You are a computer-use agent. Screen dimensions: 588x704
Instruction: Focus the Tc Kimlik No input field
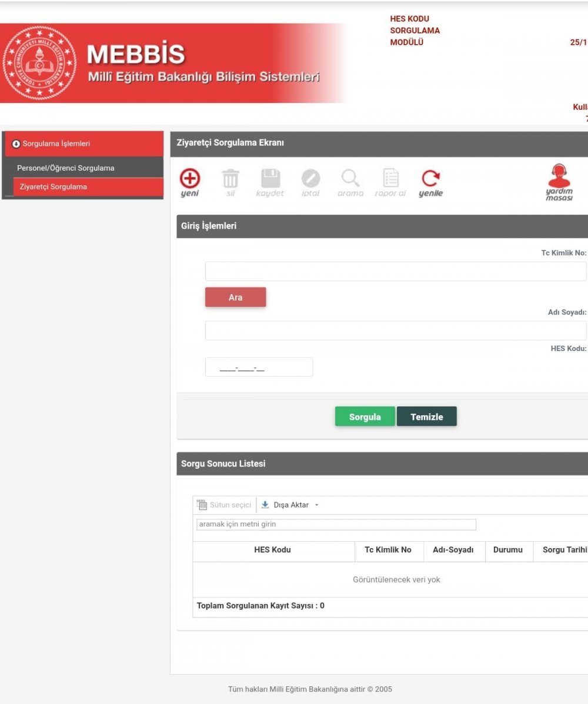pyautogui.click(x=395, y=271)
